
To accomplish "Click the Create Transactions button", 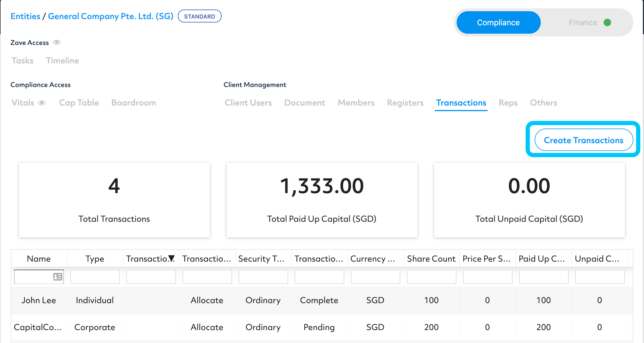I will coord(584,140).
